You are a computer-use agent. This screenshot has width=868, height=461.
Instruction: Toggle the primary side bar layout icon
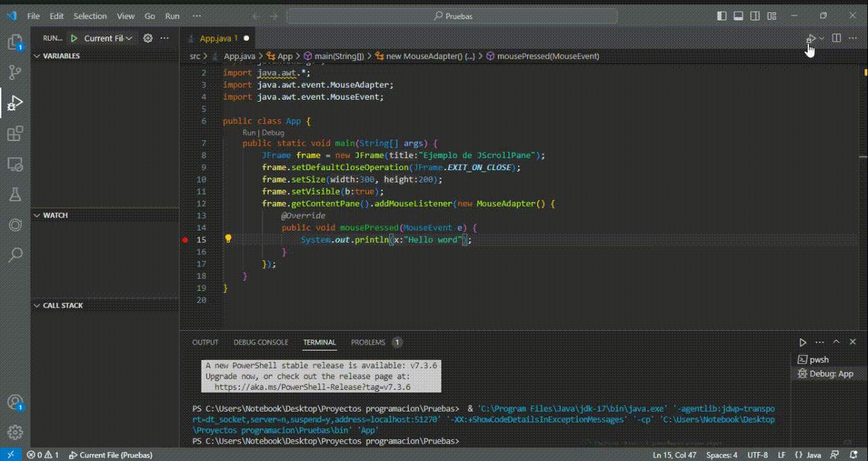pos(722,16)
